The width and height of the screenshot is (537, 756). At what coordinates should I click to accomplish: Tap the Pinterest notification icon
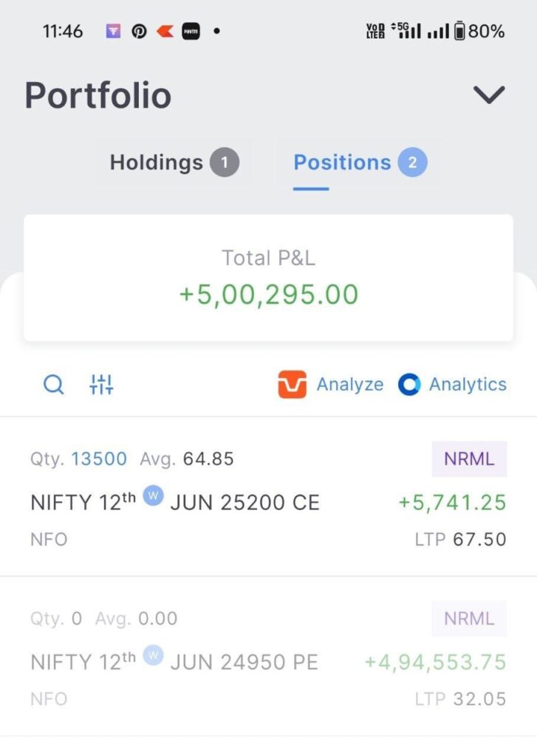140,32
